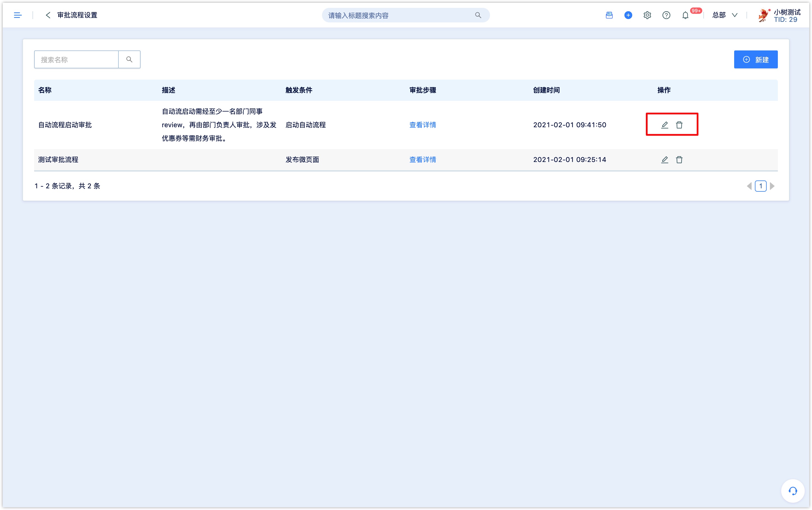Open settings gear icon in header

647,15
